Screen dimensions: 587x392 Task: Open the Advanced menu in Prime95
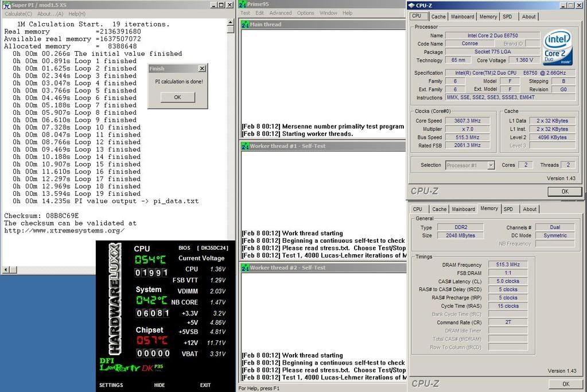tap(281, 13)
